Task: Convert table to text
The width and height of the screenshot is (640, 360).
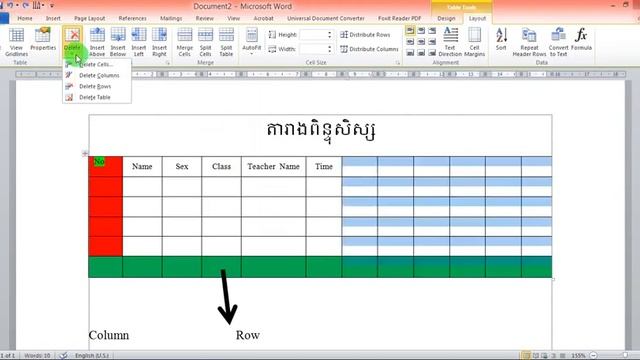Action: [x=558, y=42]
